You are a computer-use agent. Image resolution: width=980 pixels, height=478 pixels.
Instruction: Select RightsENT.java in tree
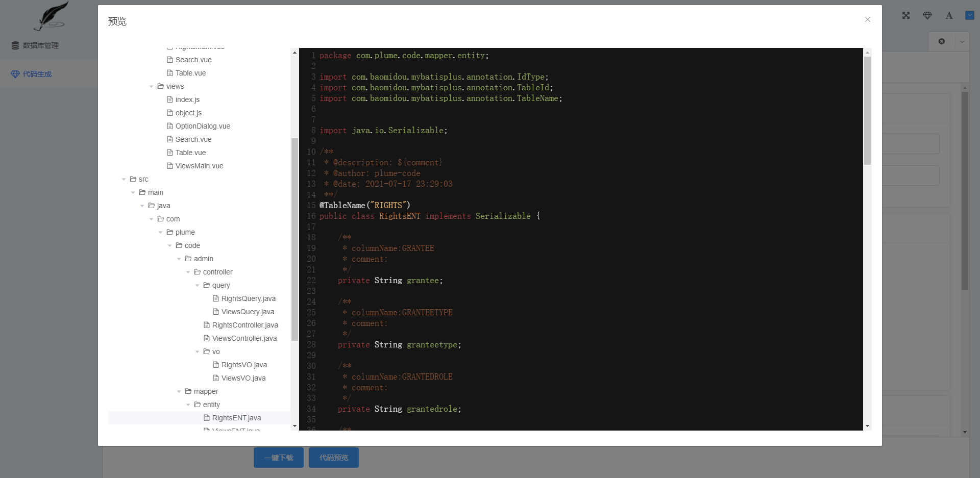point(236,418)
